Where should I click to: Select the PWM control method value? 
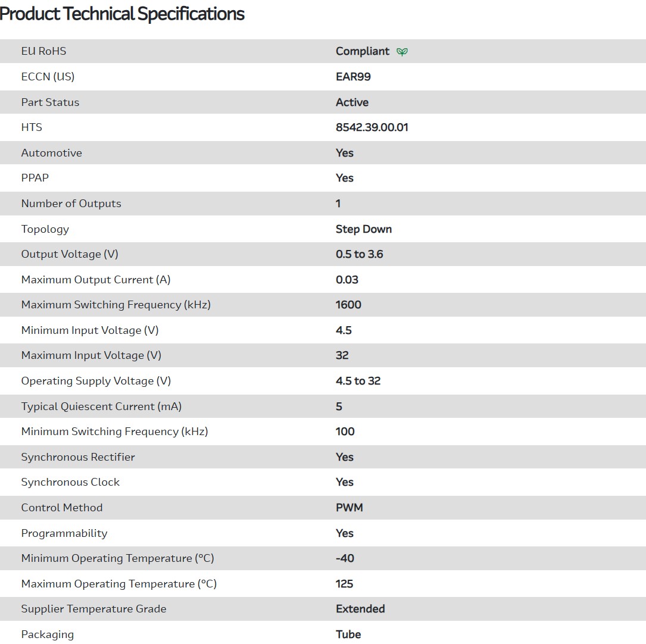(349, 508)
